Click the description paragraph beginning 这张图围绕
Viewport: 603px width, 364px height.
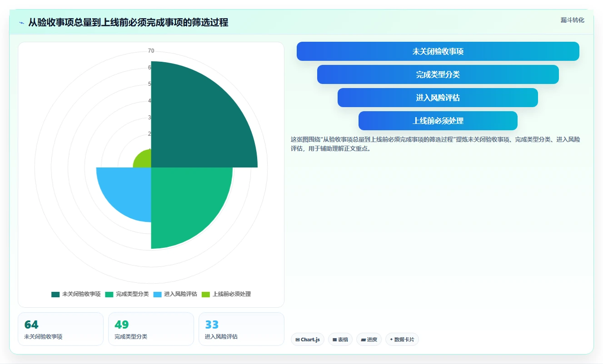(435, 144)
